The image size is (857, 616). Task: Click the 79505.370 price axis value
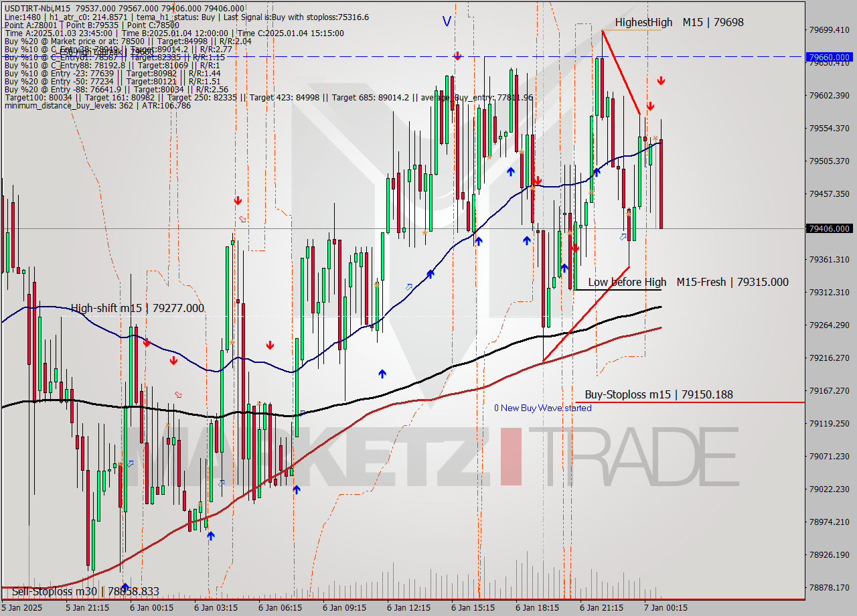click(830, 161)
